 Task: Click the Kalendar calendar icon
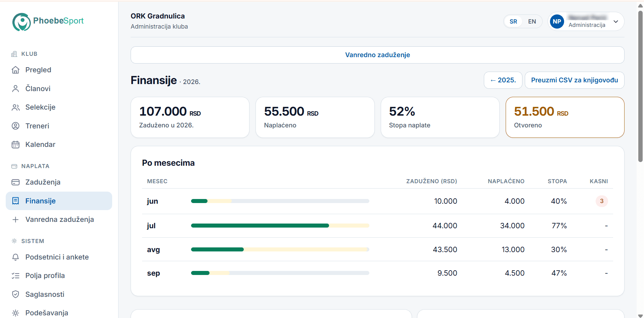pyautogui.click(x=15, y=145)
